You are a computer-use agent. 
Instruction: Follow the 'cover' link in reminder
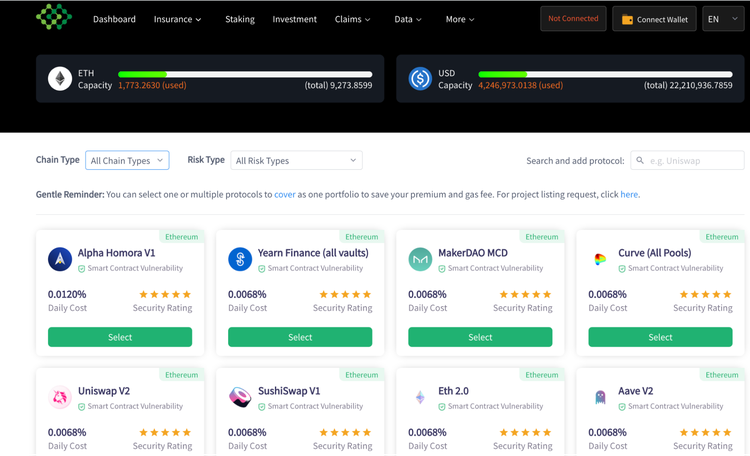point(285,194)
